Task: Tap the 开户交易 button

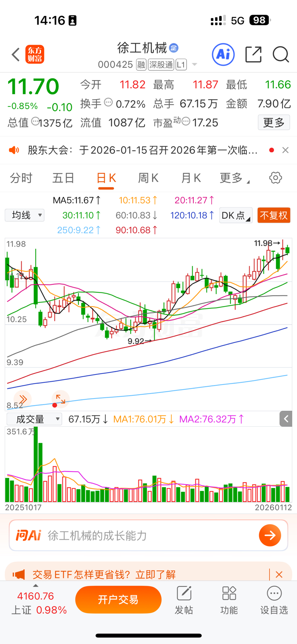Action: [118, 600]
